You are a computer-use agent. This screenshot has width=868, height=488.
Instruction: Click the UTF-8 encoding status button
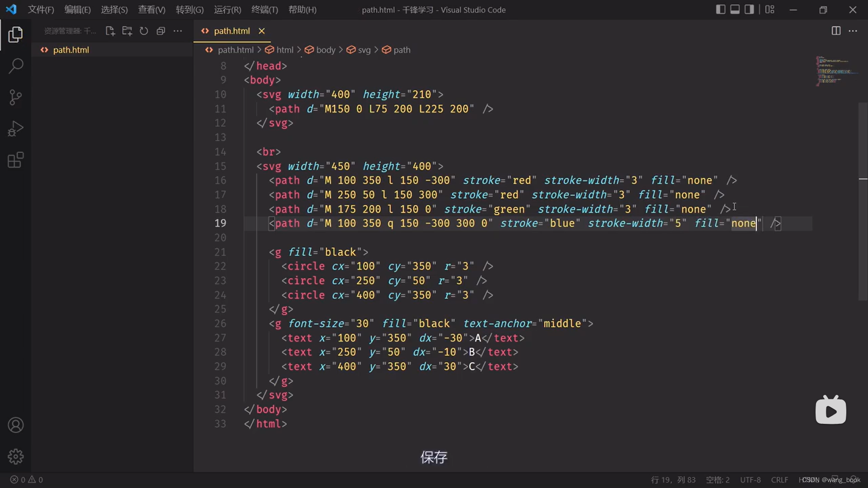750,479
